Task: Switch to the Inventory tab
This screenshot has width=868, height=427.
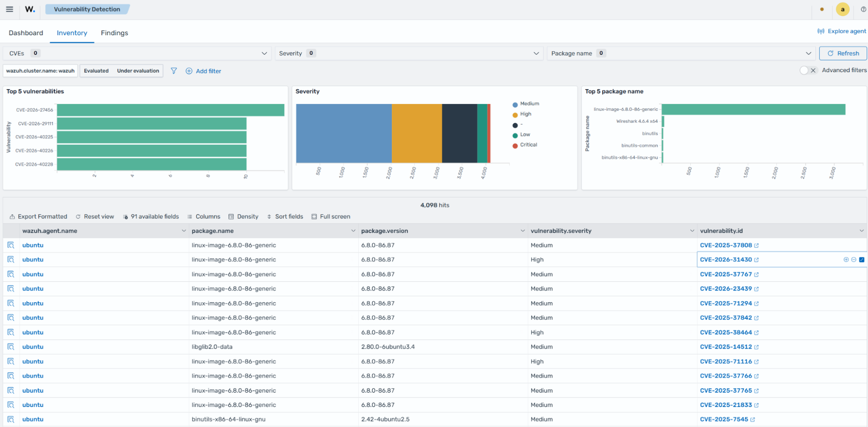Action: (72, 33)
